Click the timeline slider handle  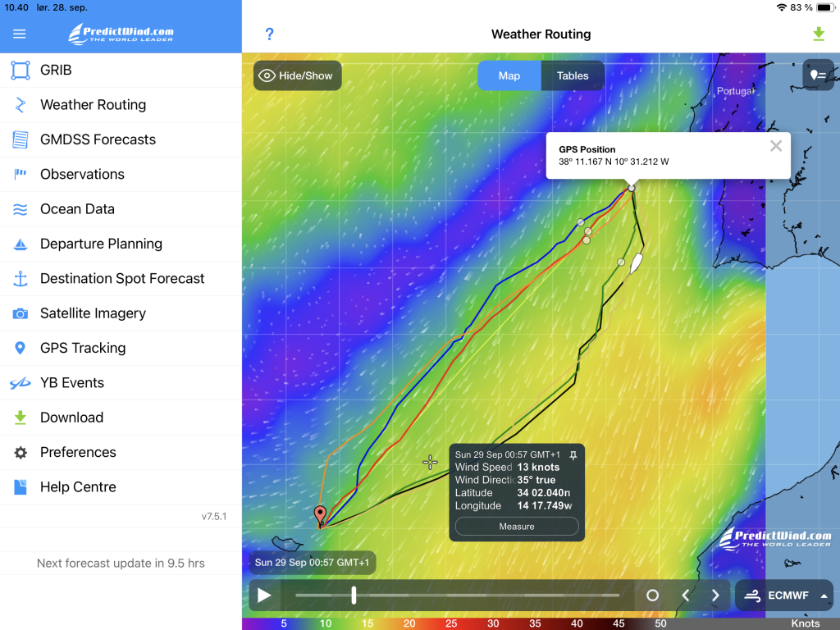354,596
